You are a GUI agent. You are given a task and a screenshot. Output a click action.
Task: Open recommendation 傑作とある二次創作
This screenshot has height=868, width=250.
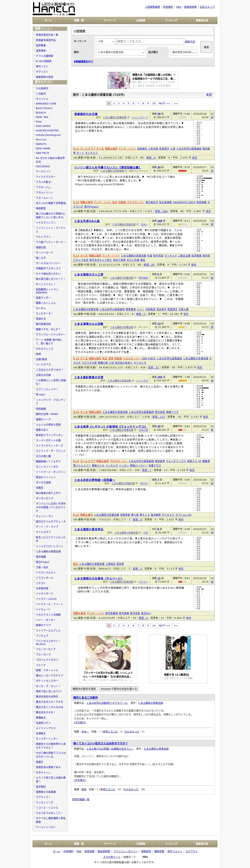click(85, 698)
